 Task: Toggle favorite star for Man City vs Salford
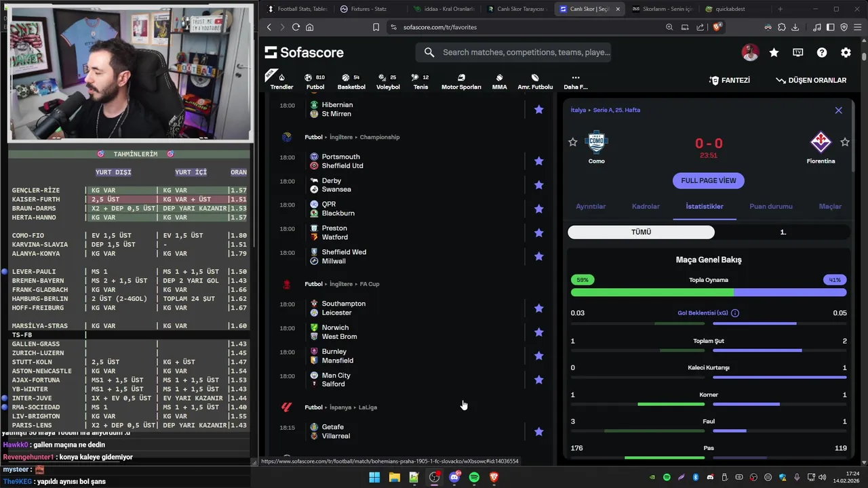point(538,380)
